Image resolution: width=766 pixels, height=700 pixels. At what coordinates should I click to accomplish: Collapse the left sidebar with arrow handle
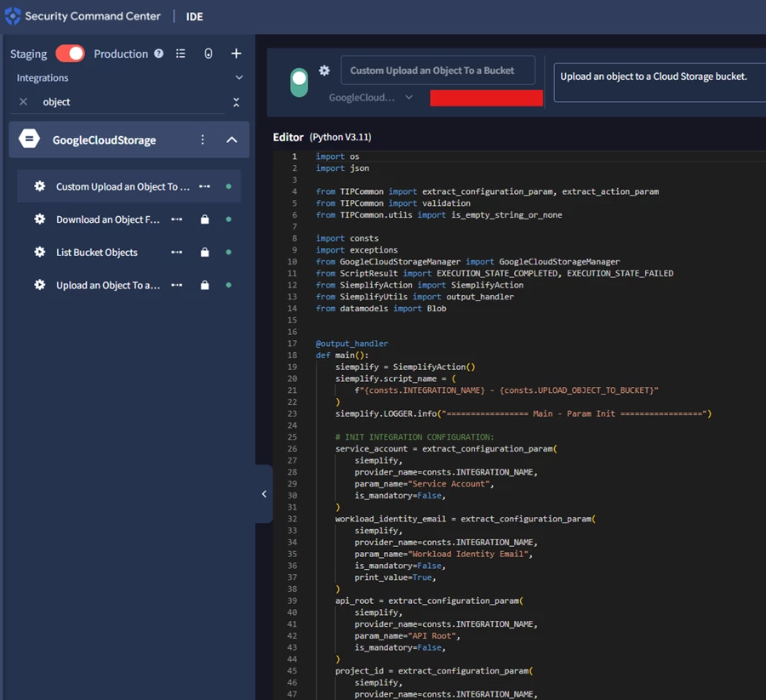[x=264, y=494]
